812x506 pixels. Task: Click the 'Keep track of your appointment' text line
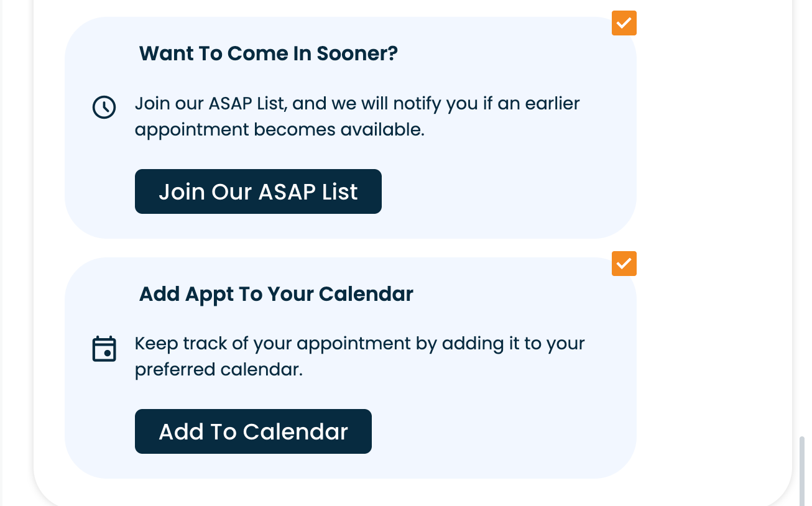359,344
